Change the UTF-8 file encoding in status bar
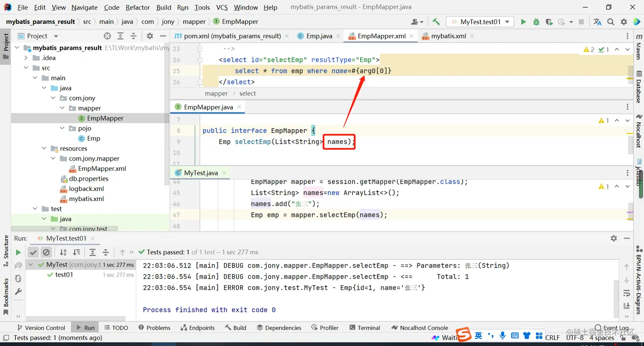 (575, 338)
